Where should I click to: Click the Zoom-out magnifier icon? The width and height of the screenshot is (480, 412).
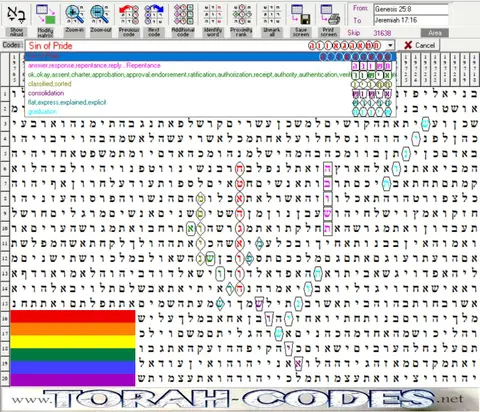[100, 15]
